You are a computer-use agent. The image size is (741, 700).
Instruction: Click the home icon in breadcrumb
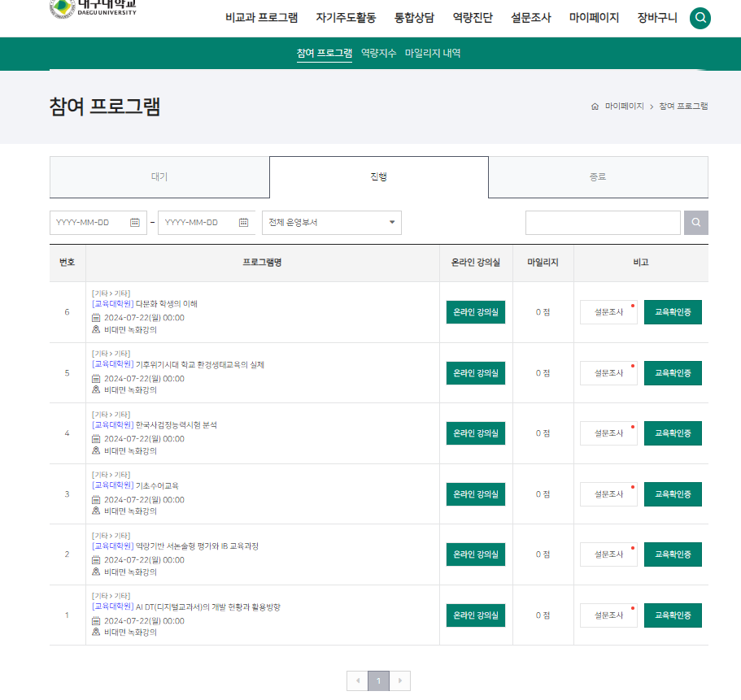(595, 107)
